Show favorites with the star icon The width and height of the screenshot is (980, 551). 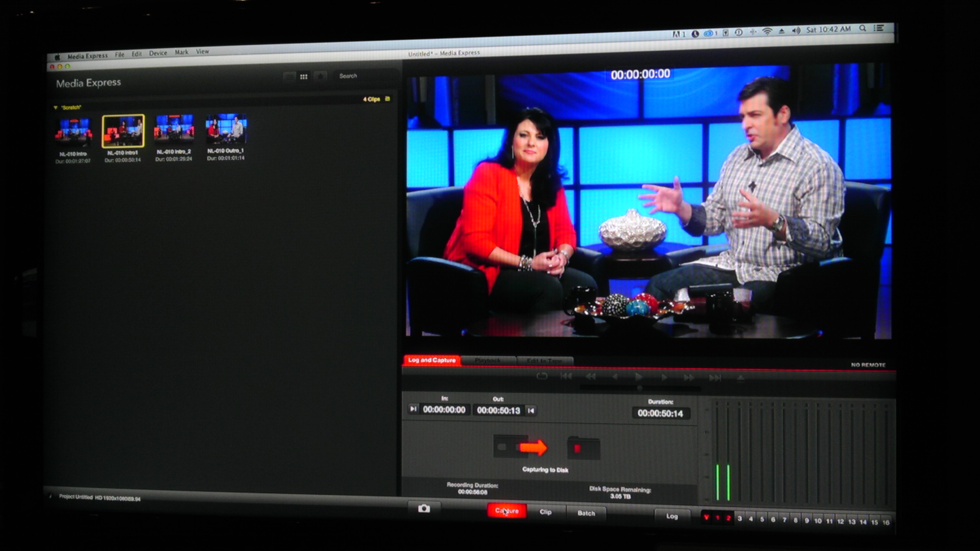point(320,77)
